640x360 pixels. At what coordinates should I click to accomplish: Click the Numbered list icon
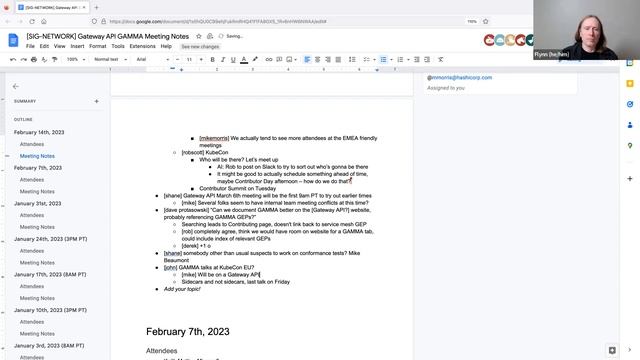coord(400,60)
